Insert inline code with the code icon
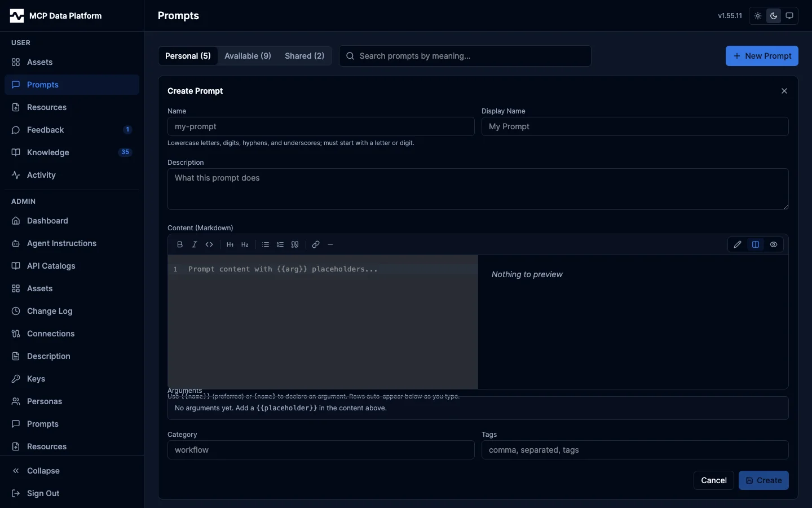The height and width of the screenshot is (508, 812). (209, 244)
